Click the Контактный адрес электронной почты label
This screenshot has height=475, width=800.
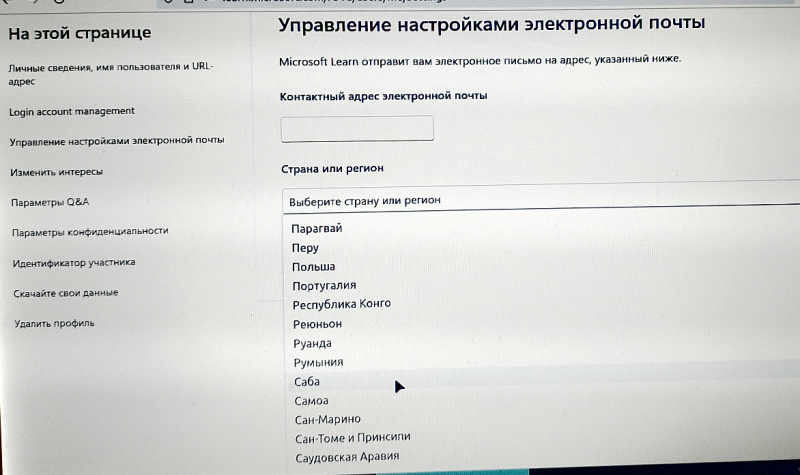(384, 96)
